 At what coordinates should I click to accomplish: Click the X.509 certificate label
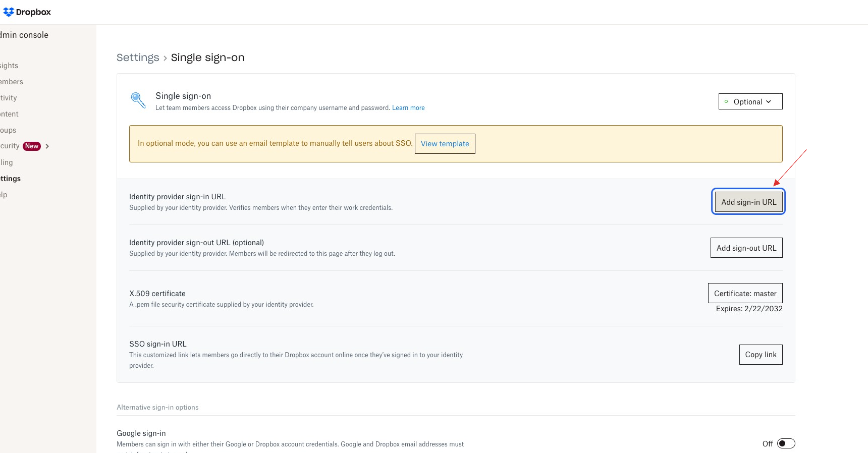click(x=157, y=294)
